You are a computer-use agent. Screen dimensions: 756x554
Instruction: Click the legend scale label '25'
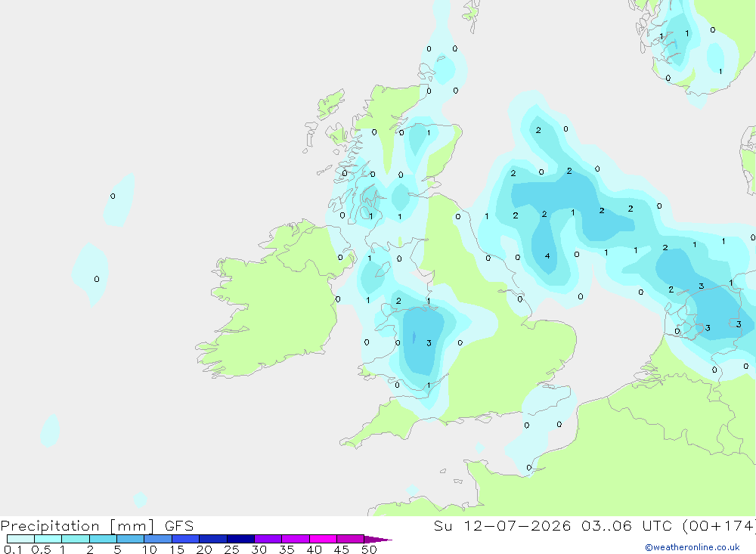point(231,549)
